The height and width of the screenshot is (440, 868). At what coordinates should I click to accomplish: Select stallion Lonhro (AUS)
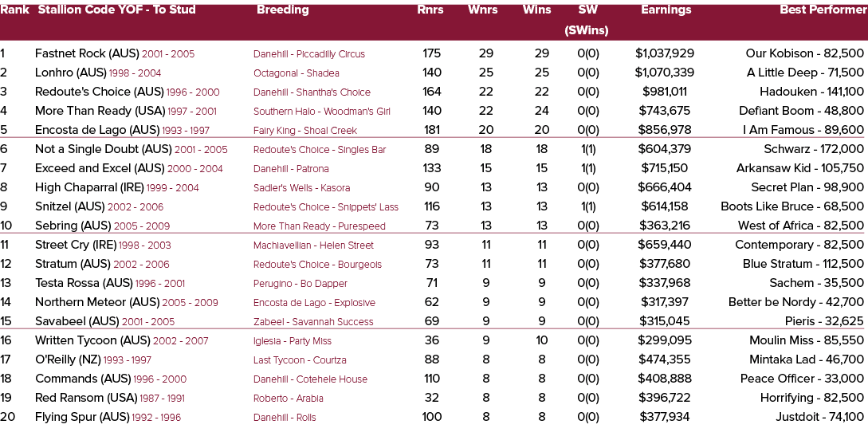tap(71, 73)
